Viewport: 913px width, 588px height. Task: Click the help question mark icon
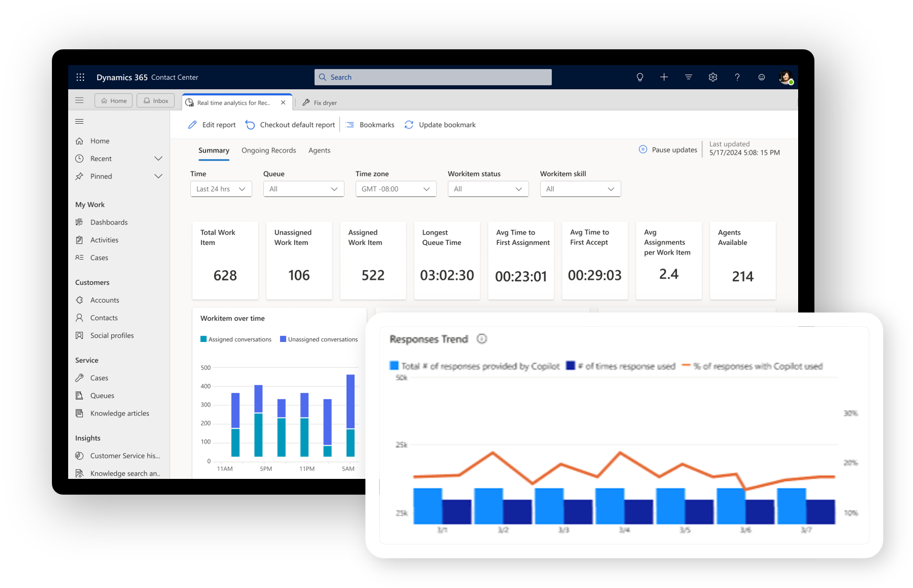737,77
